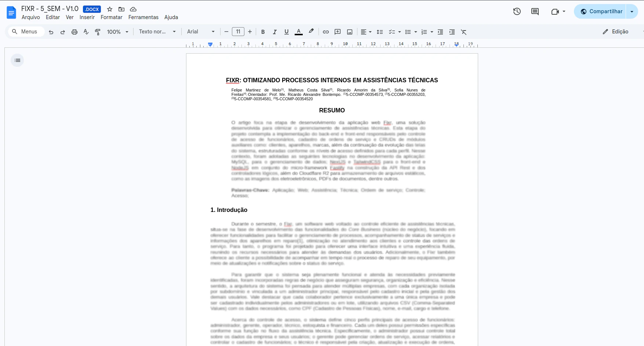Open the Editar menu

(x=53, y=17)
